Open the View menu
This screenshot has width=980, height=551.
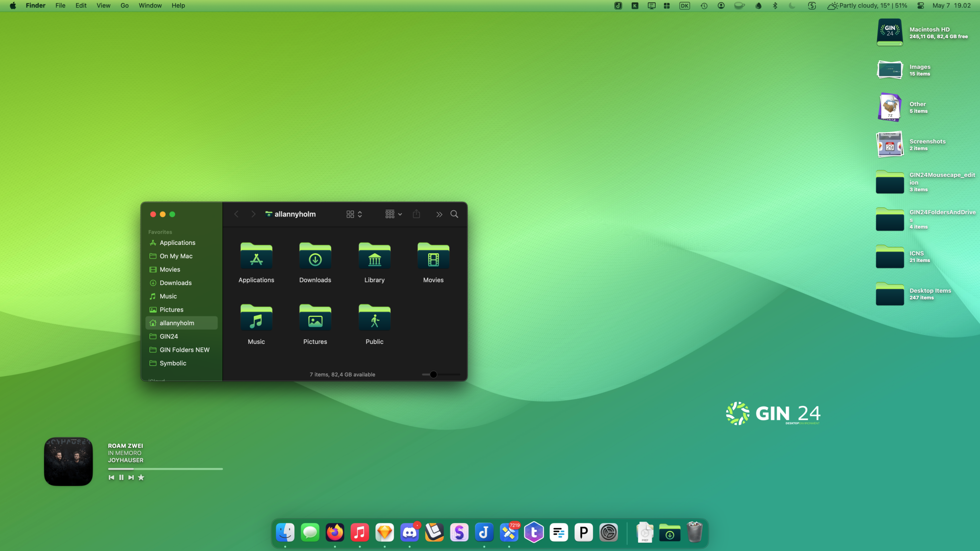(x=103, y=6)
